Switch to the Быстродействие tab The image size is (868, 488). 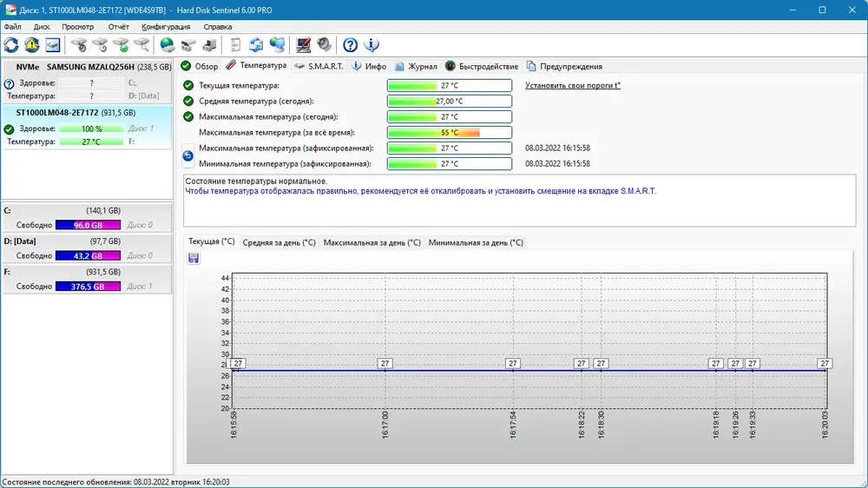[482, 67]
